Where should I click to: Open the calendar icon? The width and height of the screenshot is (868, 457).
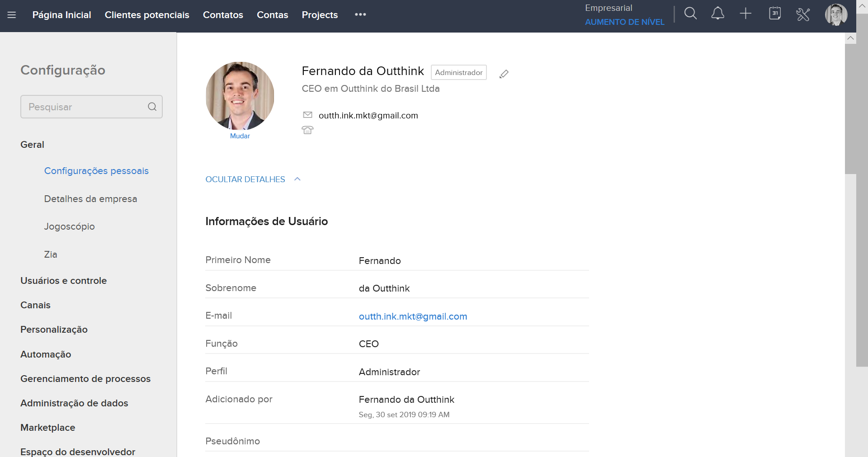point(775,14)
